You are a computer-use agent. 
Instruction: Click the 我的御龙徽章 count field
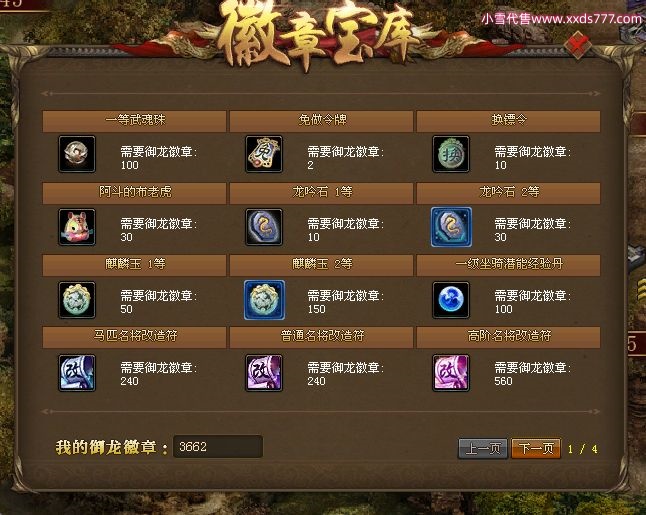[218, 447]
